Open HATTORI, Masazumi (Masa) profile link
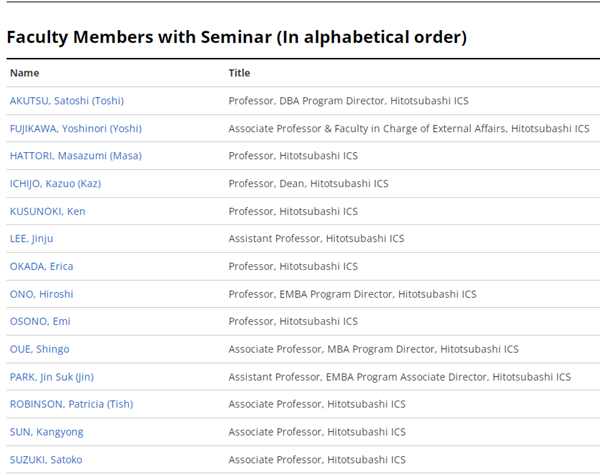This screenshot has height=476, width=600. pyautogui.click(x=76, y=156)
